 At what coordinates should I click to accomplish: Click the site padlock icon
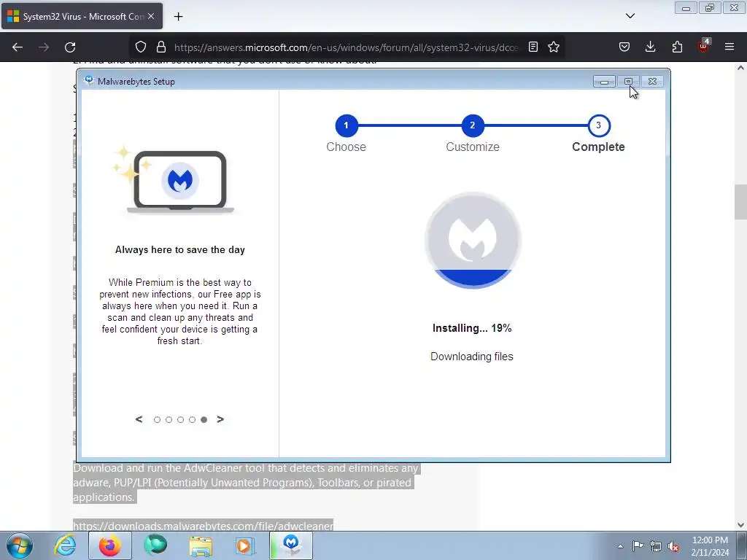click(x=161, y=47)
